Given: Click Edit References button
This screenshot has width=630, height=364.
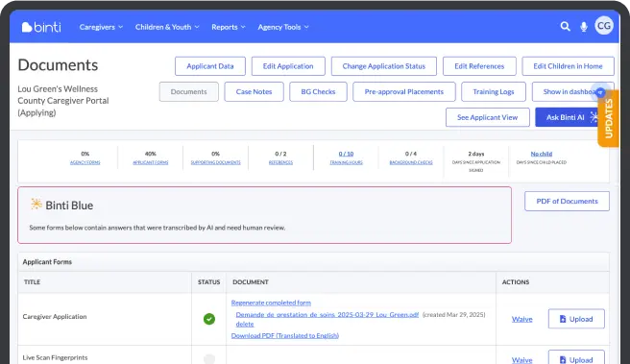Looking at the screenshot, I should click(x=479, y=66).
